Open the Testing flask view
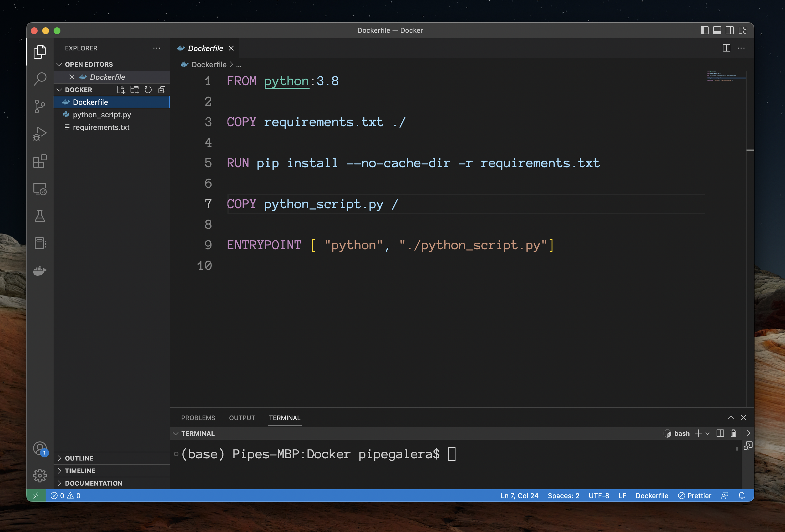This screenshot has height=532, width=785. 40,216
